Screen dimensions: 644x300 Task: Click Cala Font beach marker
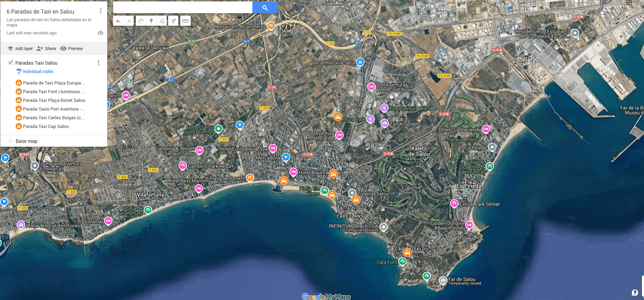coord(402,261)
